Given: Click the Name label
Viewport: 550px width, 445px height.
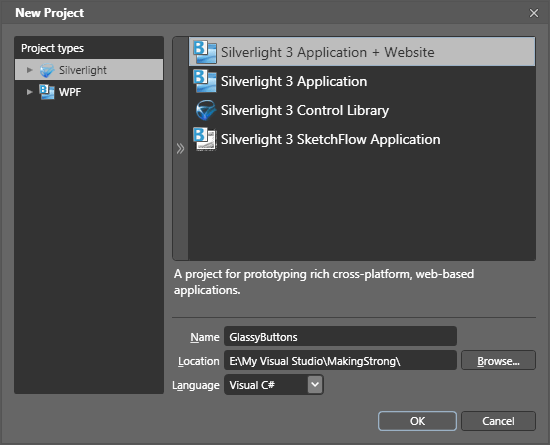Looking at the screenshot, I should (205, 337).
